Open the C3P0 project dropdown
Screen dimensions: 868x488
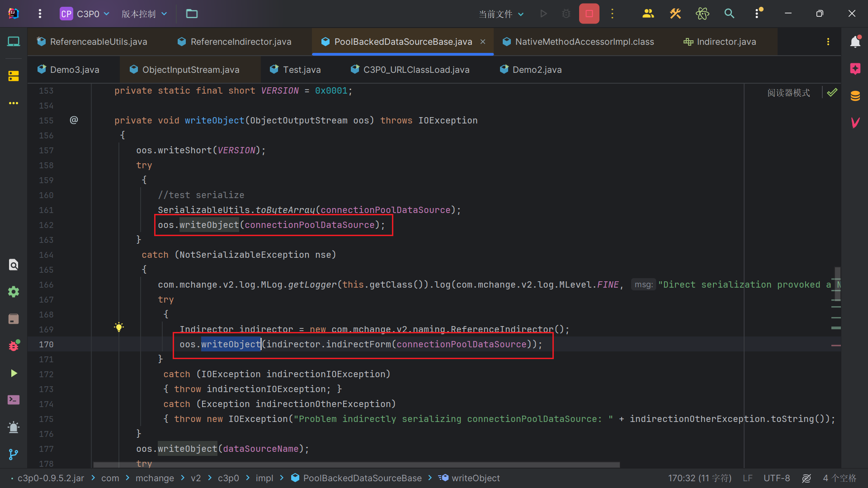pyautogui.click(x=85, y=14)
